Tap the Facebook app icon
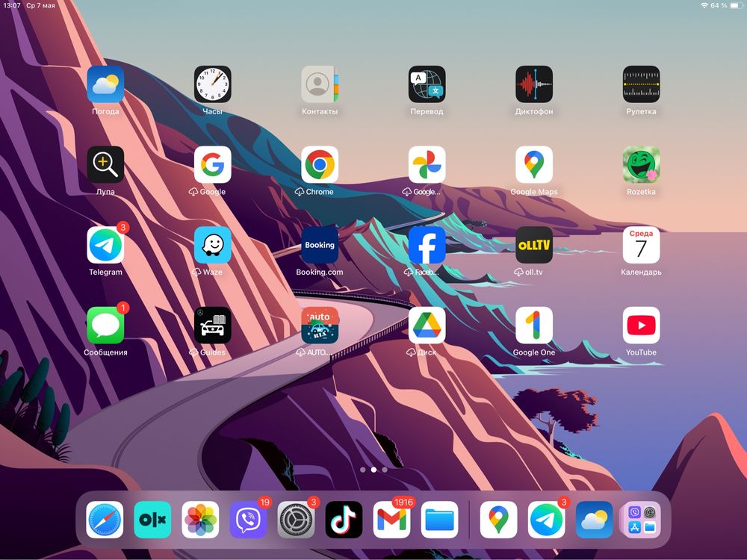Image resolution: width=747 pixels, height=560 pixels. pyautogui.click(x=427, y=245)
